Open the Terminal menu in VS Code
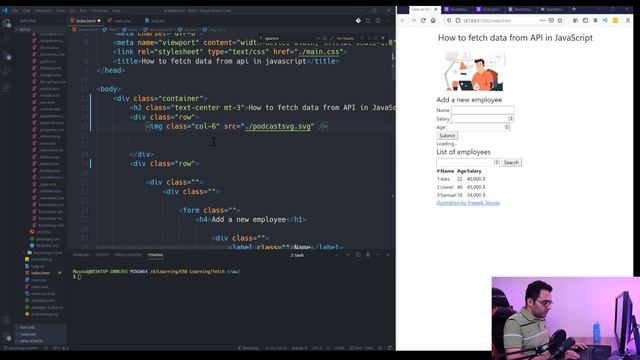Viewport: 640px width, 360px height. pyautogui.click(x=99, y=11)
